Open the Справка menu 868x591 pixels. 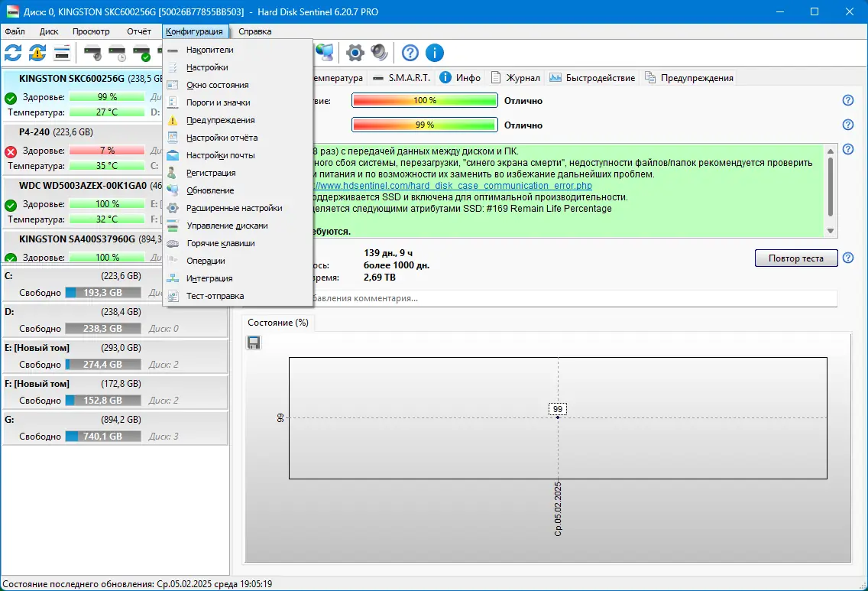[254, 31]
